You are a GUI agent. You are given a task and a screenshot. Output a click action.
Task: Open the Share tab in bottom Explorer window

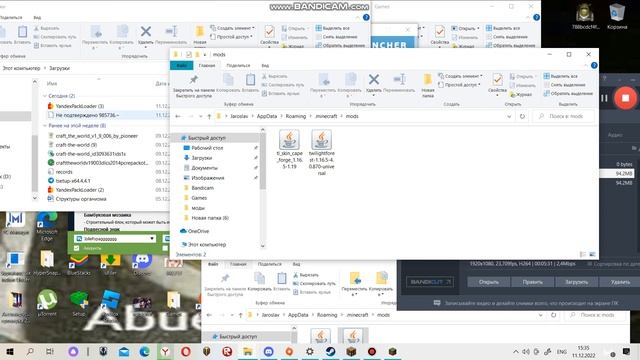point(269,264)
